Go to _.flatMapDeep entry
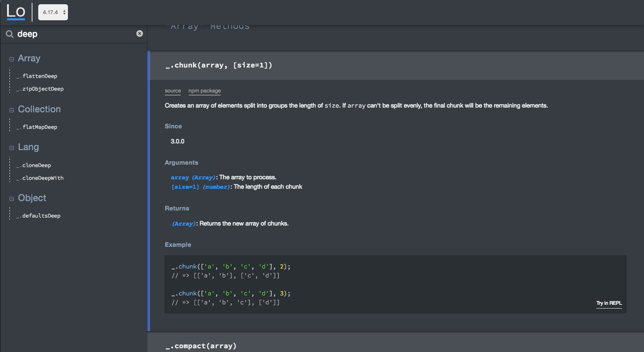Viewport: 644px width, 352px height. pyautogui.click(x=37, y=127)
